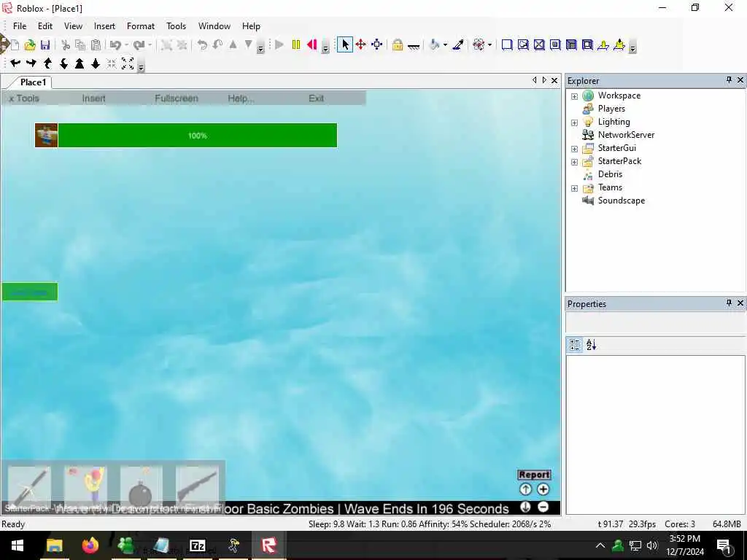Click the camera zoom-in double arrow

(80, 63)
